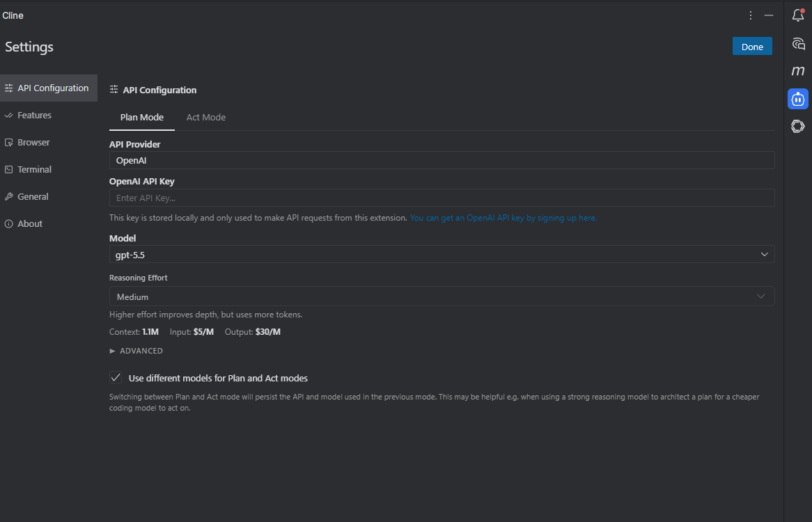
Task: Open the Cline robot icon in sidebar
Action: click(x=798, y=99)
